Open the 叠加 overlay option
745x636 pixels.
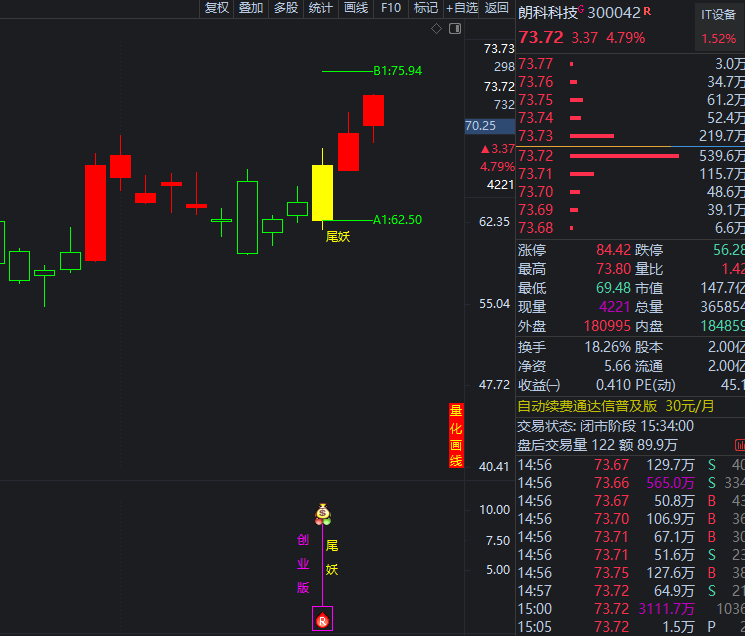coord(251,8)
